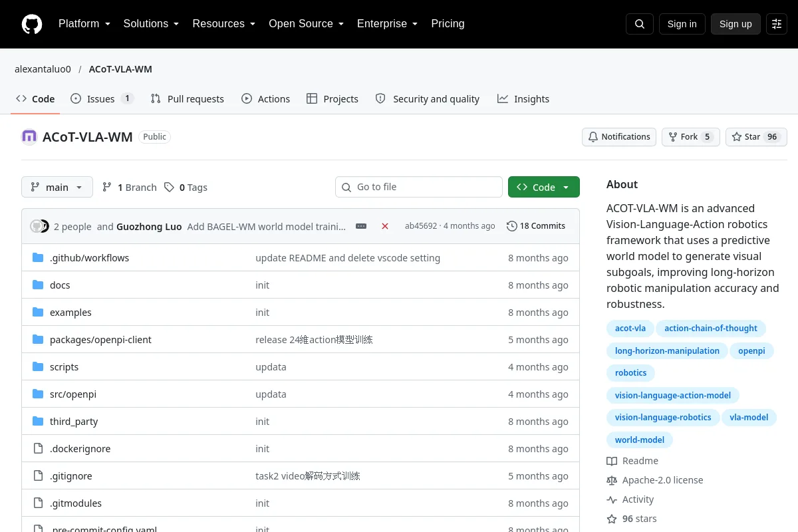Screen dimensions: 798x532
Task: Star the repository
Action: (x=756, y=137)
